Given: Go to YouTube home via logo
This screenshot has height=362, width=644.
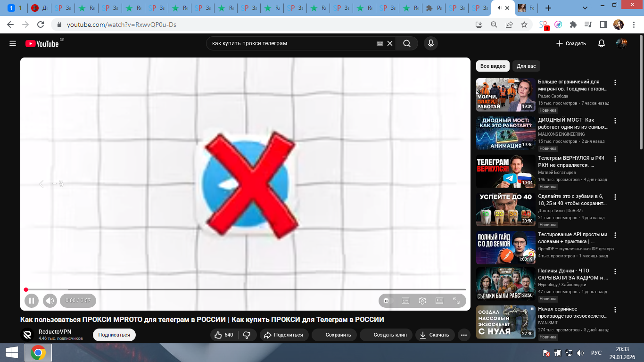Looking at the screenshot, I should 42,43.
